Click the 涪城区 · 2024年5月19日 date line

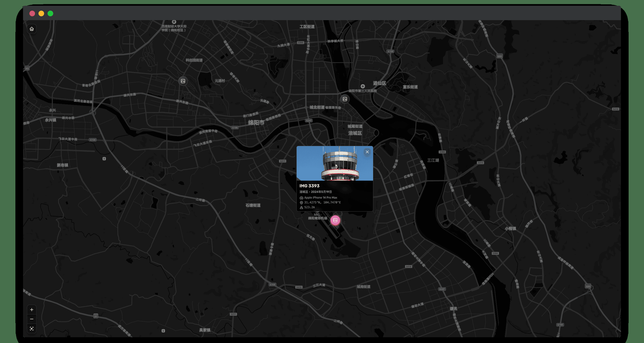316,192
